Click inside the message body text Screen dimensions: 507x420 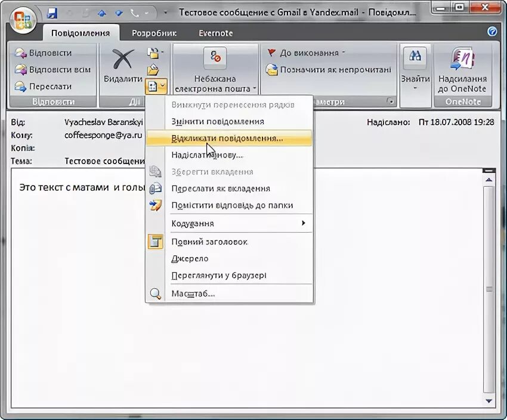(x=81, y=187)
